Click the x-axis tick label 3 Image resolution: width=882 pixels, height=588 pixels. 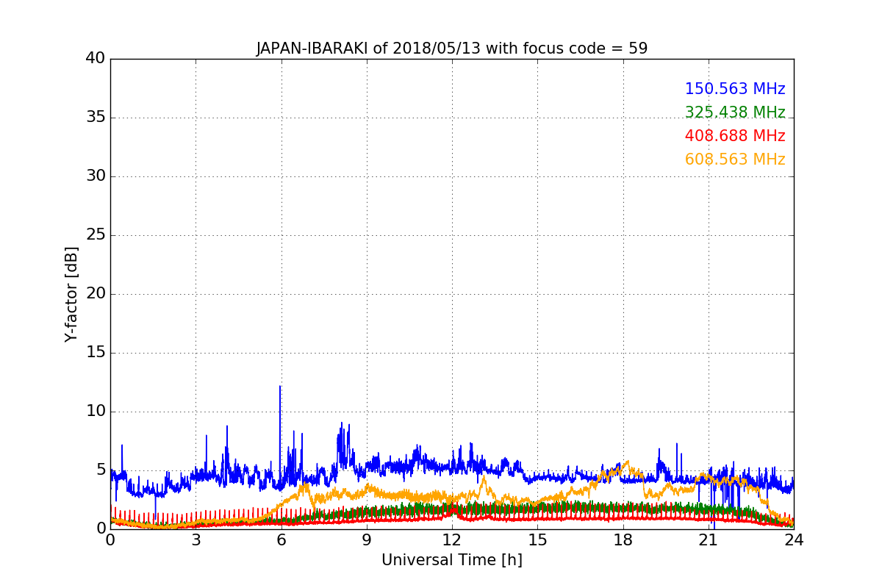coord(196,540)
